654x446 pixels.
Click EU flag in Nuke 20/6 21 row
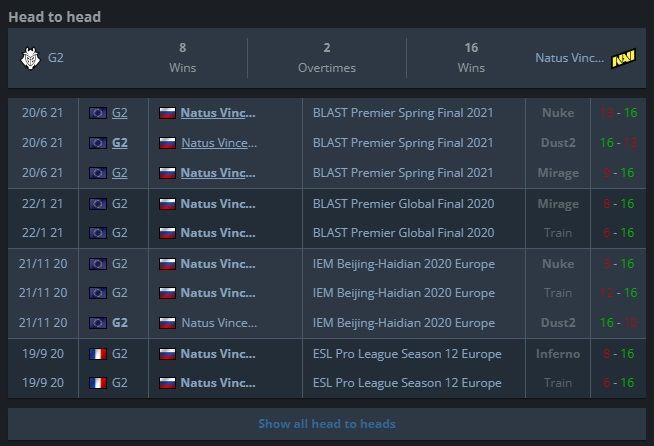pos(98,113)
